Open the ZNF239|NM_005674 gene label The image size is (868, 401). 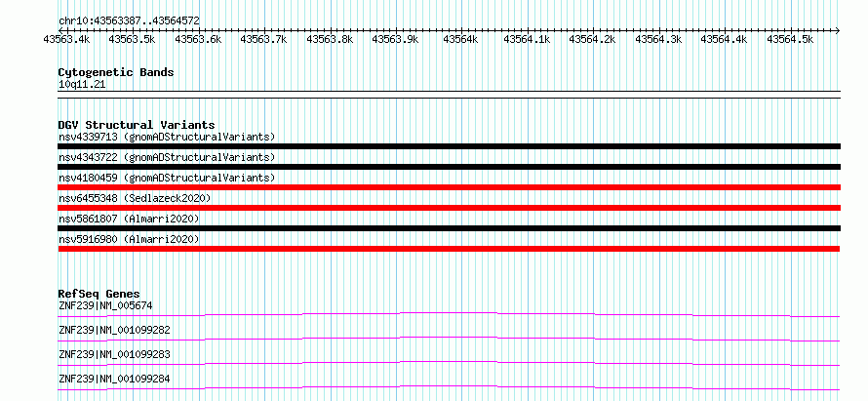coord(105,305)
